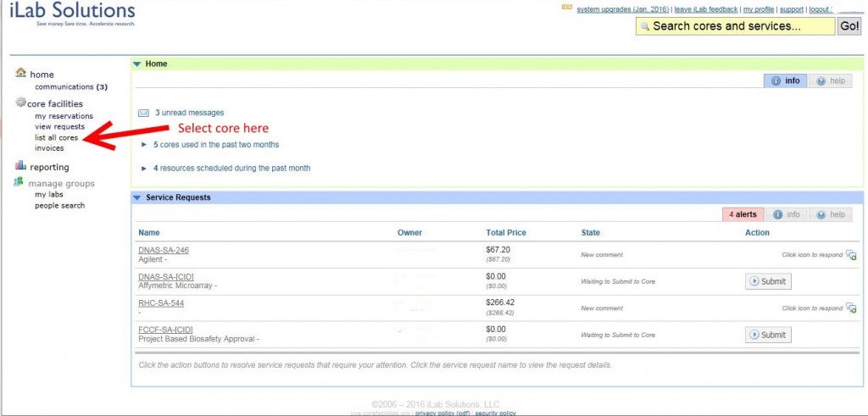The height and width of the screenshot is (416, 868).
Task: Click respond icon for DNAS-SA-246 row
Action: point(851,254)
